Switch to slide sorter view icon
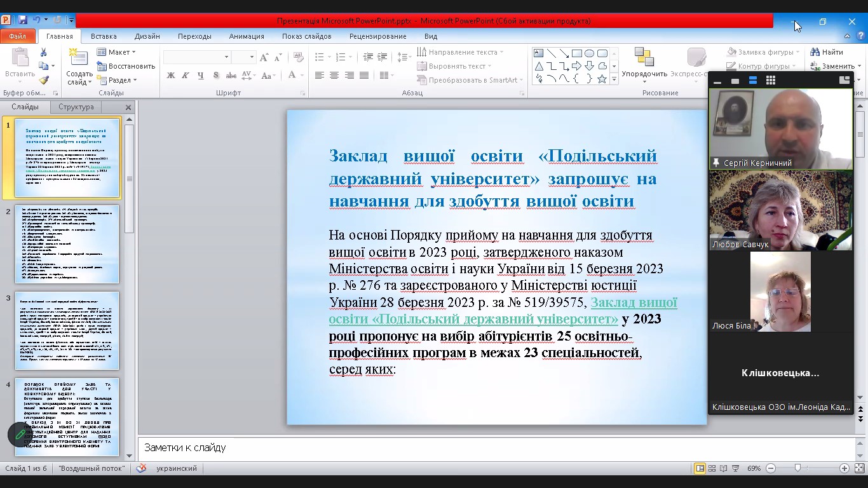 pos(712,468)
